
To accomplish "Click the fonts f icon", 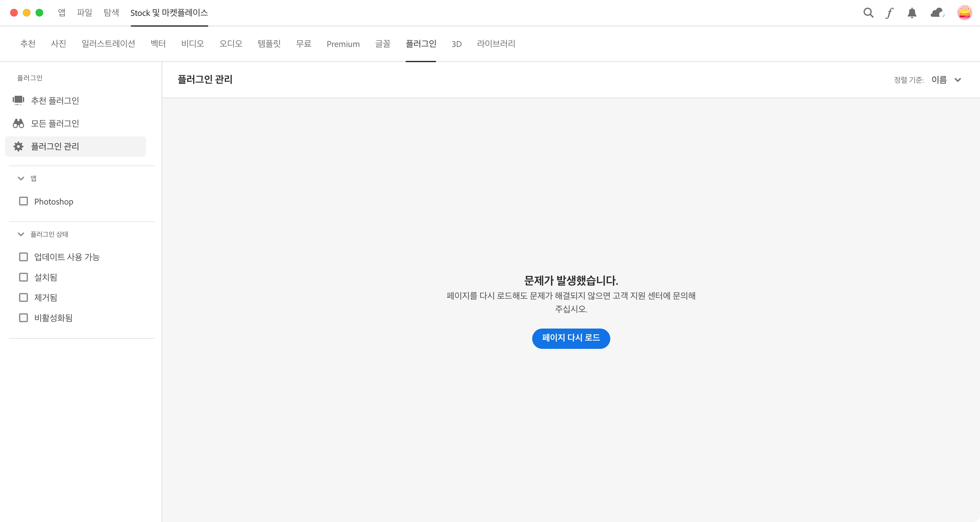I will point(890,13).
